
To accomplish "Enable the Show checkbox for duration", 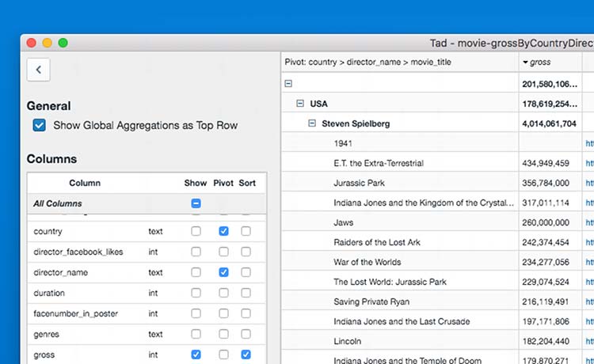I will [x=196, y=293].
